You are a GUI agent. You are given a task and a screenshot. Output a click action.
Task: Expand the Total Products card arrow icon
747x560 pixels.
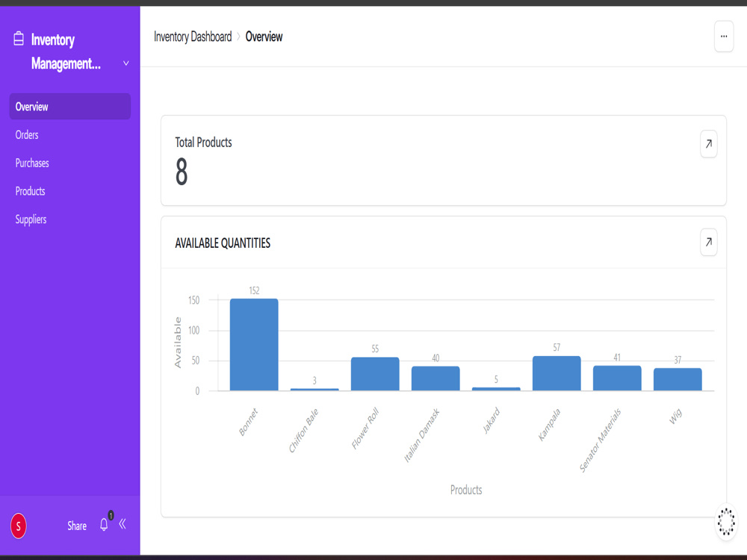(708, 143)
